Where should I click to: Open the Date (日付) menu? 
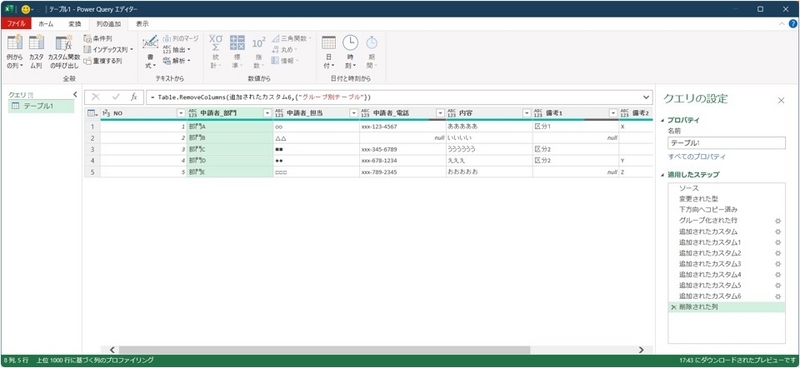click(329, 52)
